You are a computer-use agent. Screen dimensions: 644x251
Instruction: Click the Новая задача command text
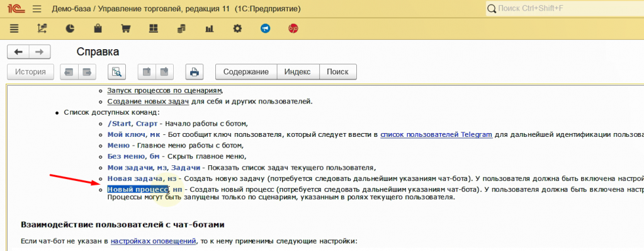[x=135, y=179]
